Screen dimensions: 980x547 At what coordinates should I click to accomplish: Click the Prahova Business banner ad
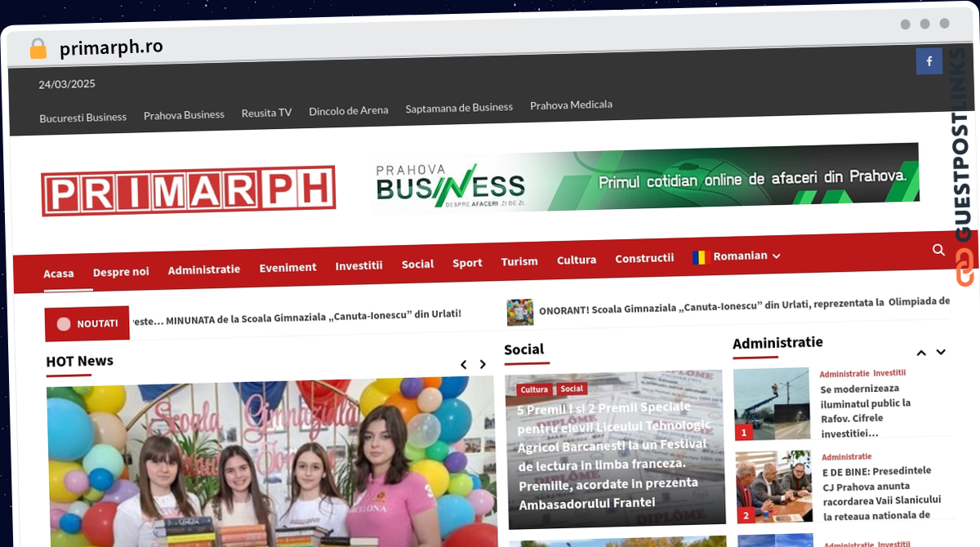click(x=645, y=178)
